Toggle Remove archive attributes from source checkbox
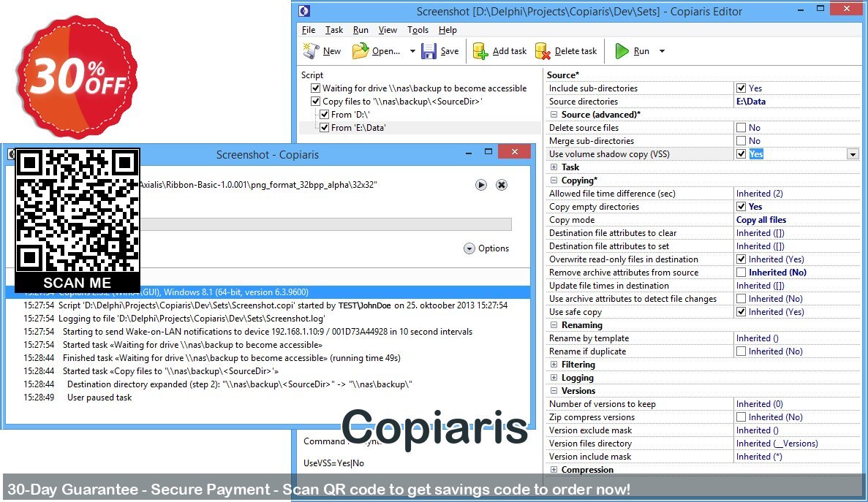 point(741,273)
